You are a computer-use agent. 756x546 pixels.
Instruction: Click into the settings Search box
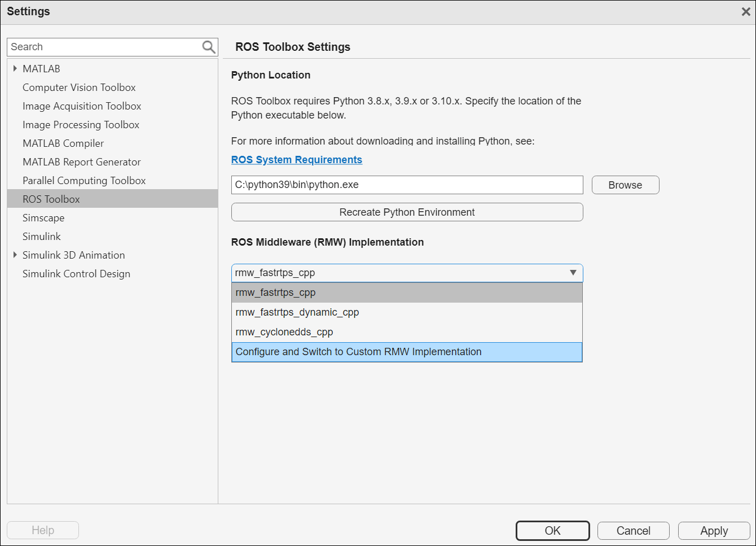[104, 47]
